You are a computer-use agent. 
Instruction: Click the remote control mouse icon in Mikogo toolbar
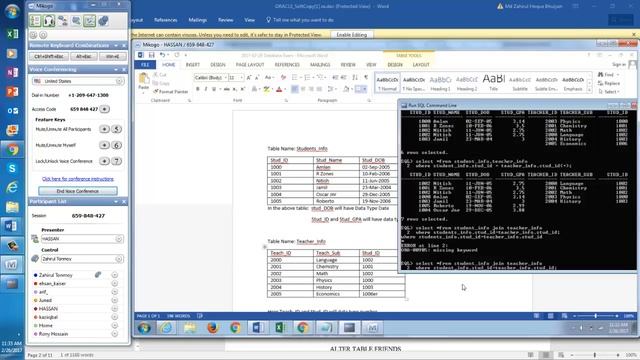[x=103, y=20]
